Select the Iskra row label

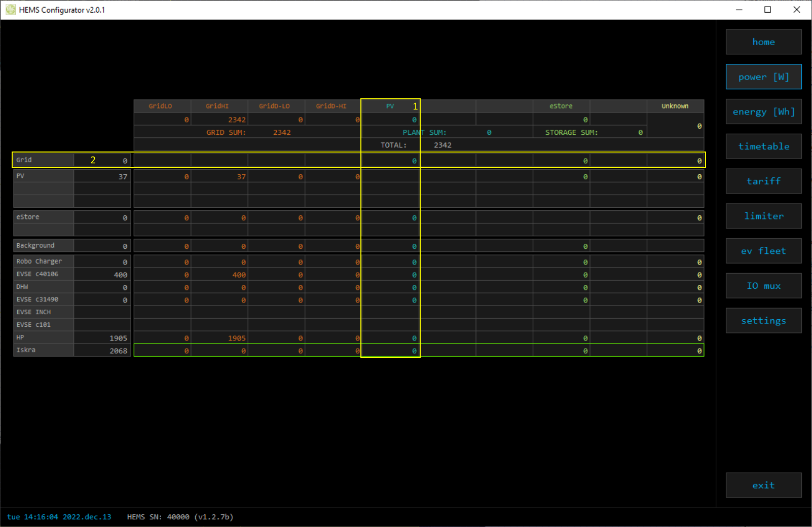click(26, 350)
